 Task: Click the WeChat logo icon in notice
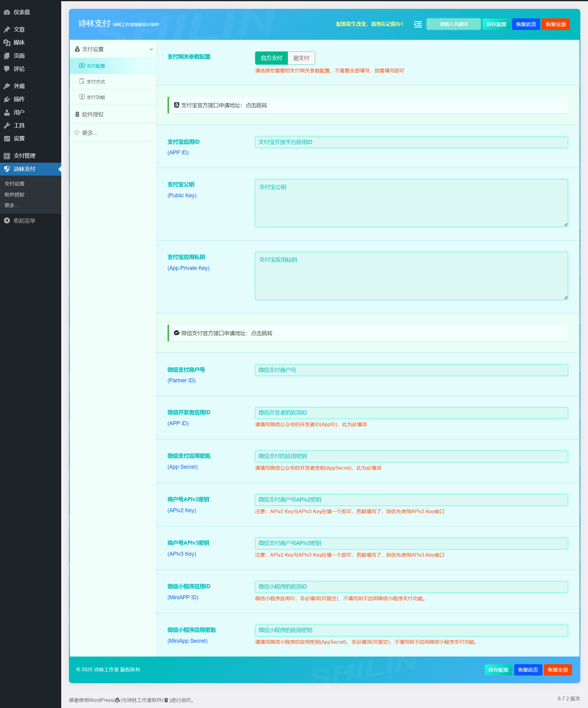(x=177, y=333)
